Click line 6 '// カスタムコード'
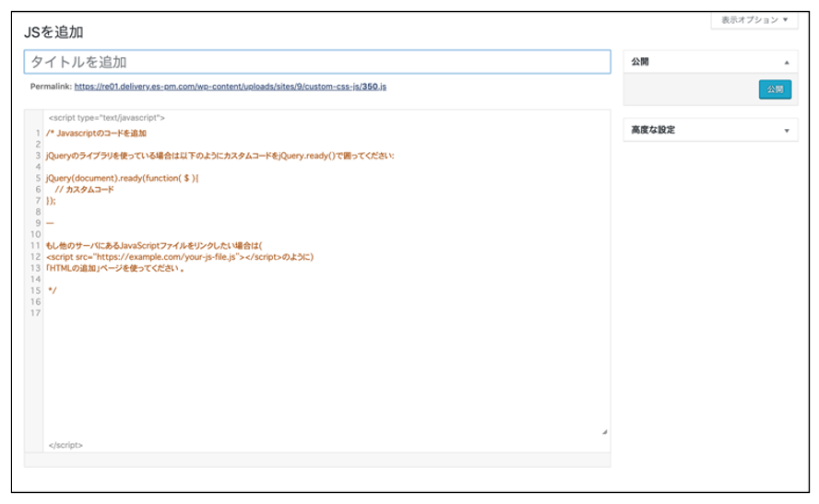The width and height of the screenshot is (819, 504). tap(84, 190)
